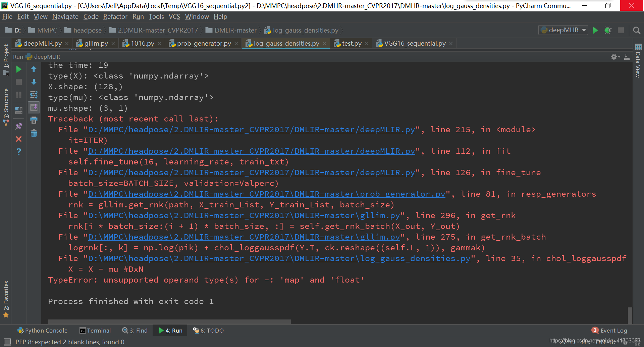The width and height of the screenshot is (644, 347).
Task: Toggle pause output in the Run panel
Action: (x=19, y=95)
